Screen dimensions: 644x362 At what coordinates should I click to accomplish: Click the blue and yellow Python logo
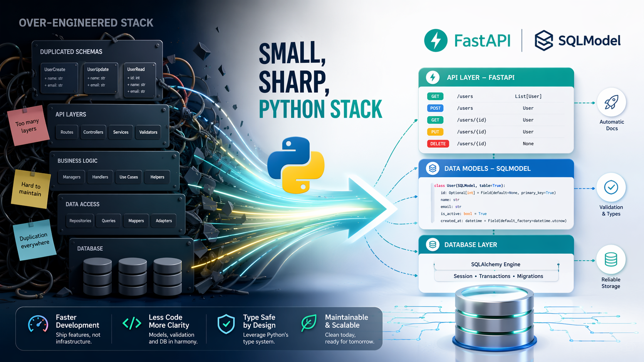point(296,165)
